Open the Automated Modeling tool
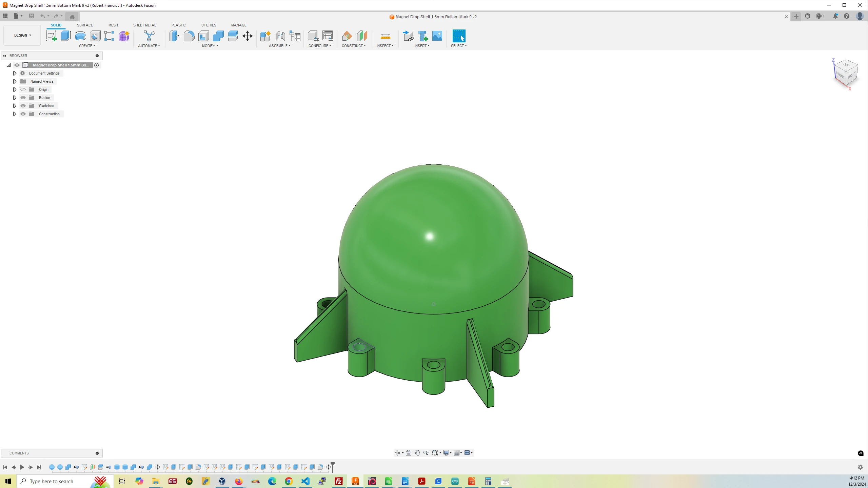This screenshot has width=868, height=488. pos(149,36)
